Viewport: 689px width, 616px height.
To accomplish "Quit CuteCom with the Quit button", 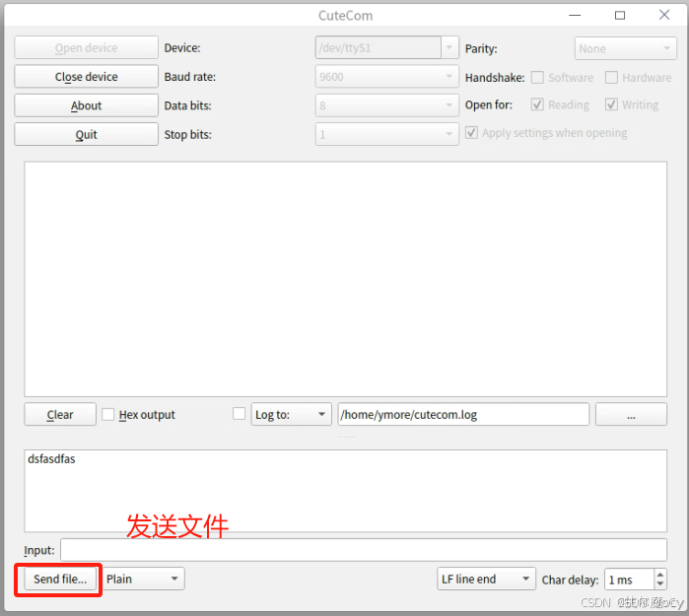I will pyautogui.click(x=86, y=134).
